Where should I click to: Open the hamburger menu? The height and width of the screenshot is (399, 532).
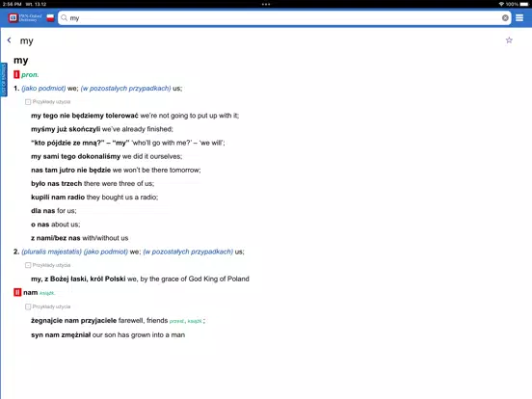(519, 18)
